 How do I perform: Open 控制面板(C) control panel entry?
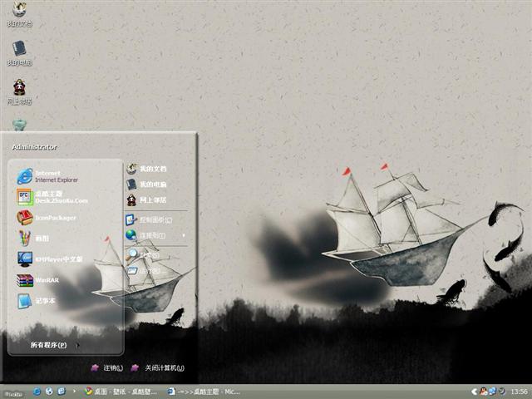tap(150, 220)
